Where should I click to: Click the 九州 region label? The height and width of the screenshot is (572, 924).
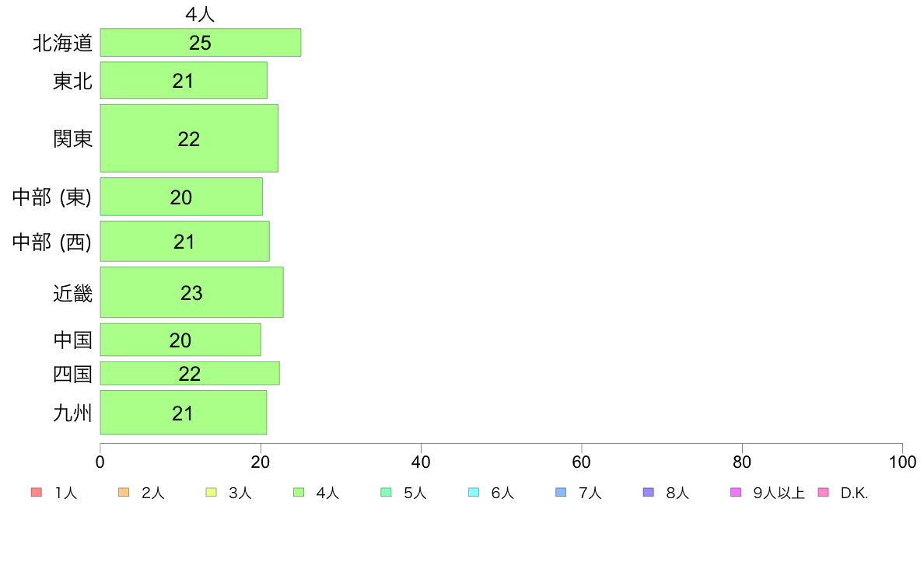pos(72,413)
